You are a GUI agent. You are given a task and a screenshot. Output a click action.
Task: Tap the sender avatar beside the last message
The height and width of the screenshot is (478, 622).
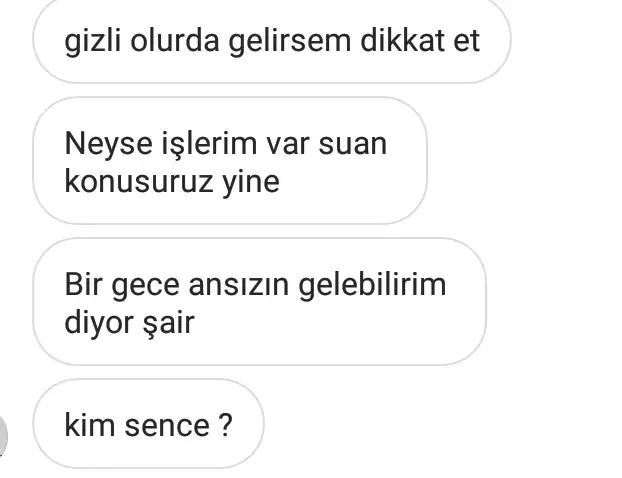[3, 436]
